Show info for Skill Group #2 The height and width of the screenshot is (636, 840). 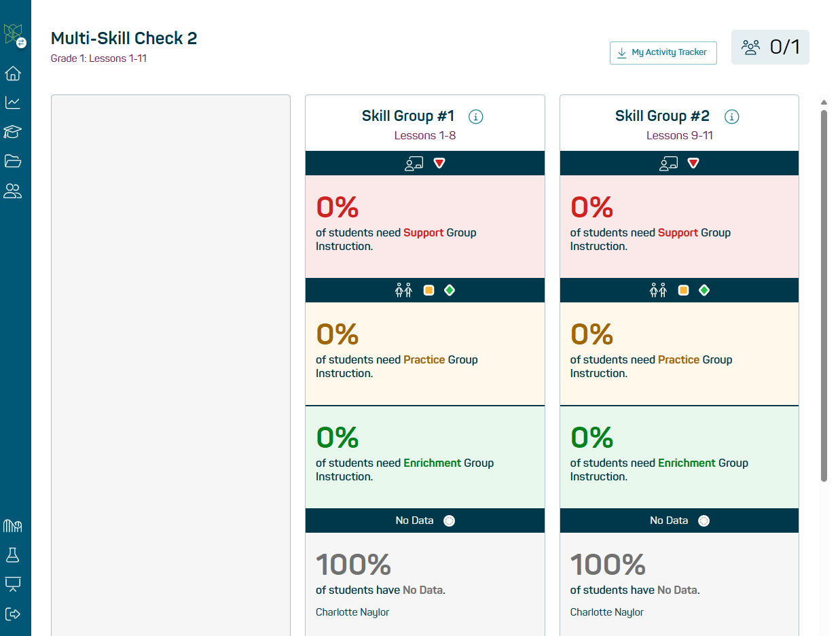coord(731,117)
